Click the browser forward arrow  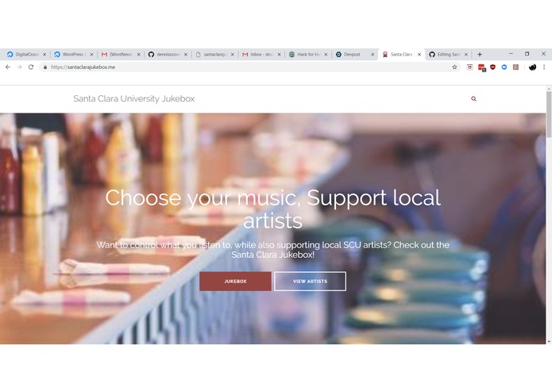coord(19,67)
